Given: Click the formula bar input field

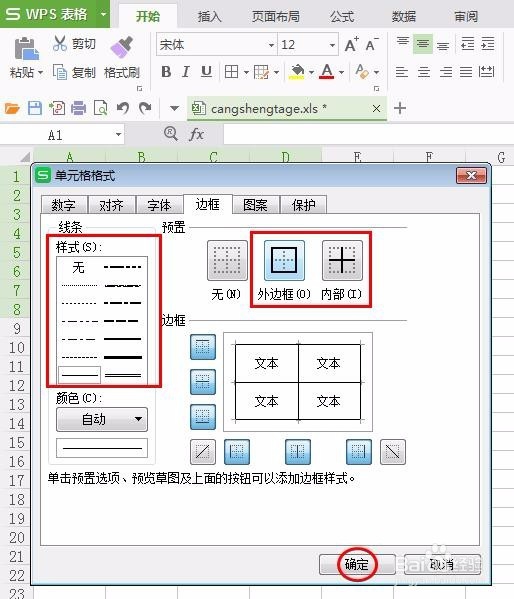Looking at the screenshot, I should (368, 134).
